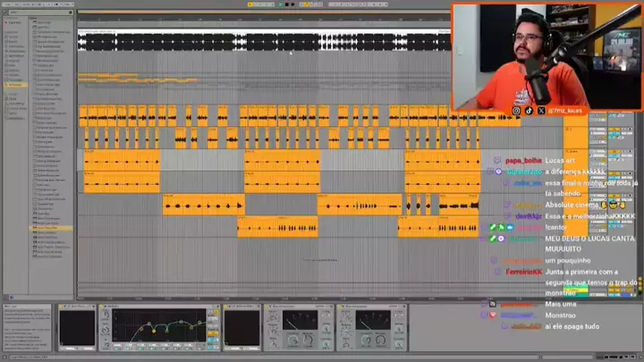The image size is (644, 362).
Task: Click the FerreirinKK username in chat
Action: [x=524, y=271]
